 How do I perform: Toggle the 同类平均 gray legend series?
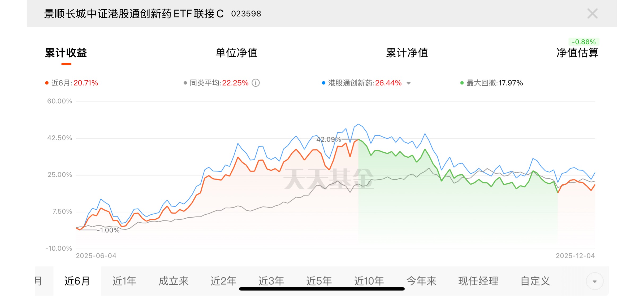(216, 83)
